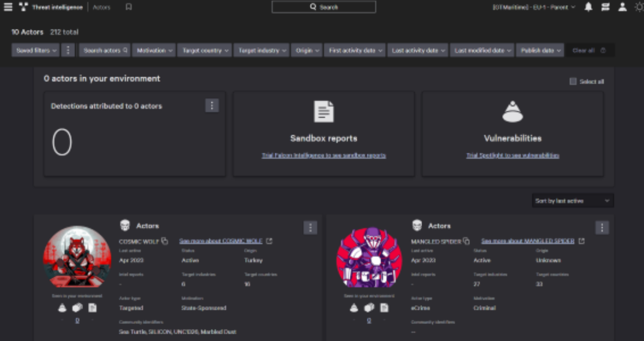Click MANGLED SPIDER detections count 0 link

[x=369, y=320]
